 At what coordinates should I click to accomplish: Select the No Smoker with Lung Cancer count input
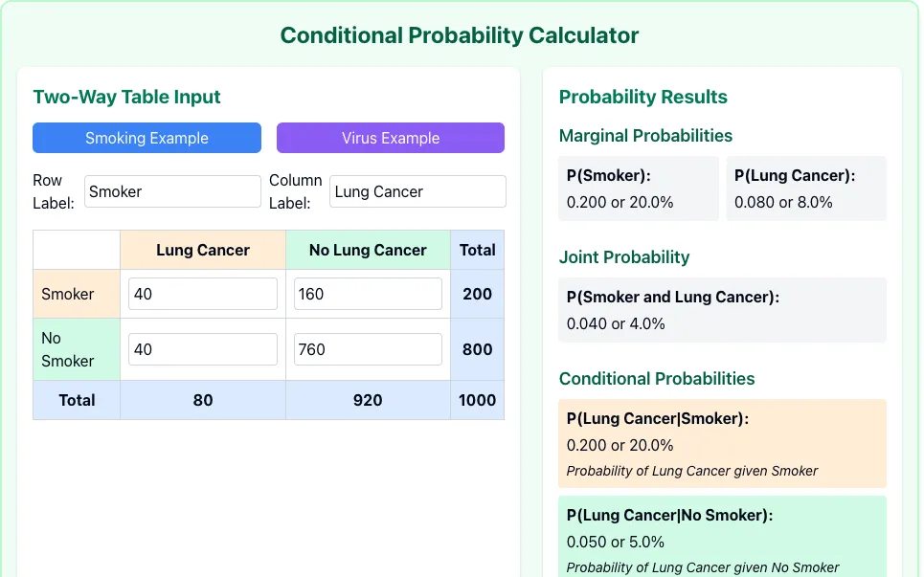[x=203, y=349]
